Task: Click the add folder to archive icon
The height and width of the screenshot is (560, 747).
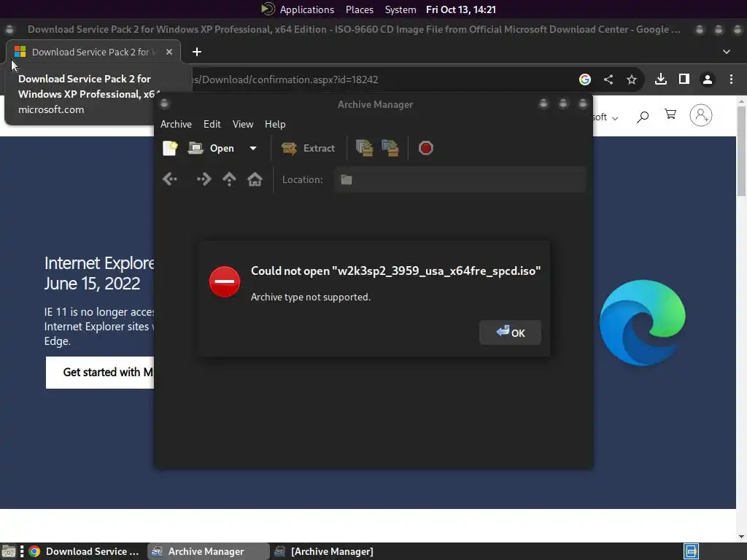Action: click(x=390, y=148)
